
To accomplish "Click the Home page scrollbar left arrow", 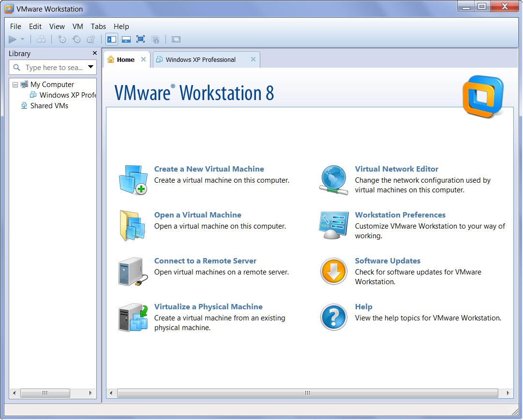I will (111, 393).
